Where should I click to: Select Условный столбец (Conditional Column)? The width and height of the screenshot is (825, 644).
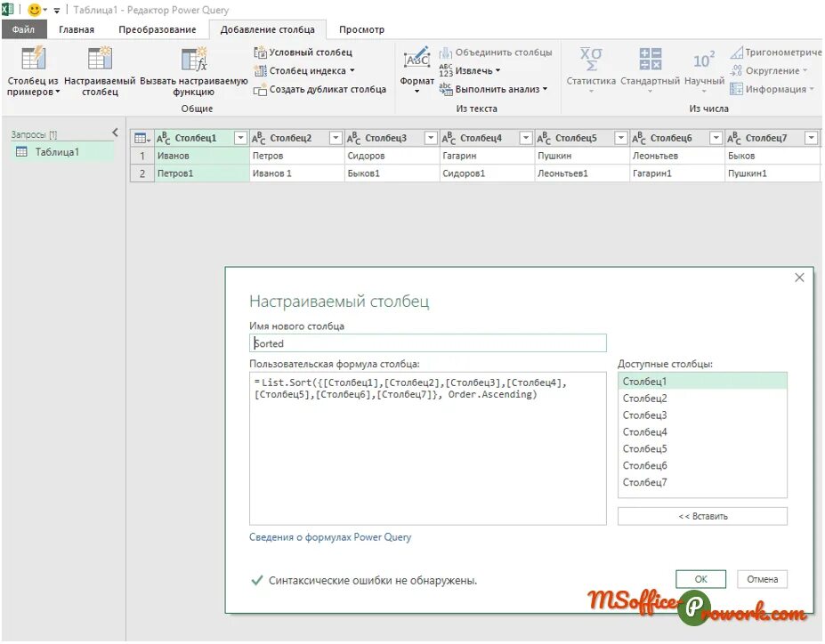[x=303, y=52]
